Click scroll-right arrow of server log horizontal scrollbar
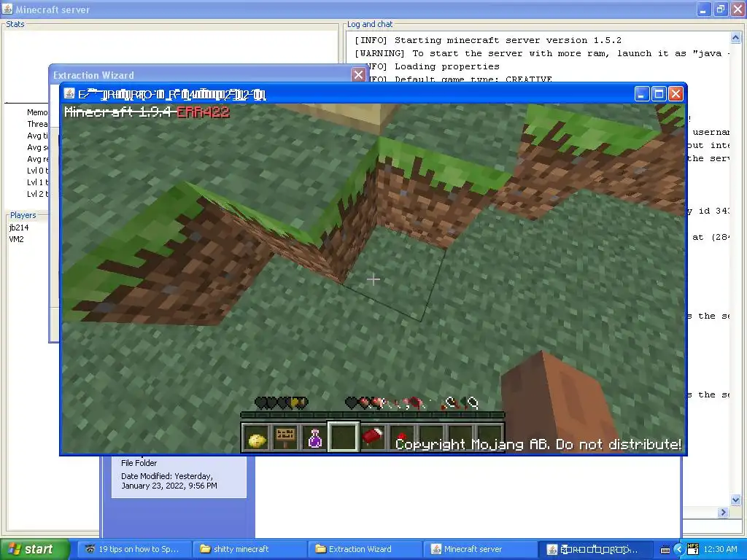 pos(724,513)
